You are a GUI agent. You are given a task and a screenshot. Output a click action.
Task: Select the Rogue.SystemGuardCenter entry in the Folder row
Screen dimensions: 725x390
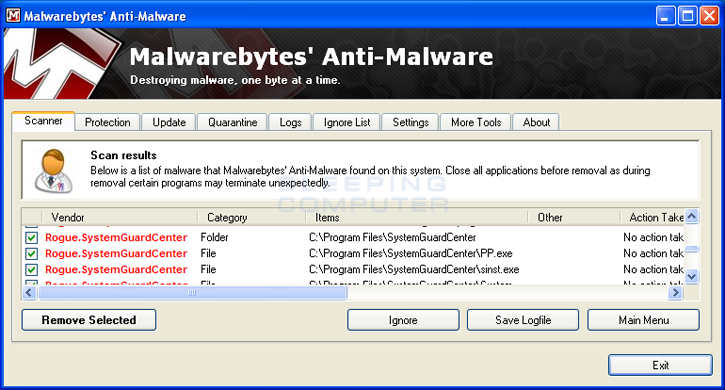tap(116, 237)
